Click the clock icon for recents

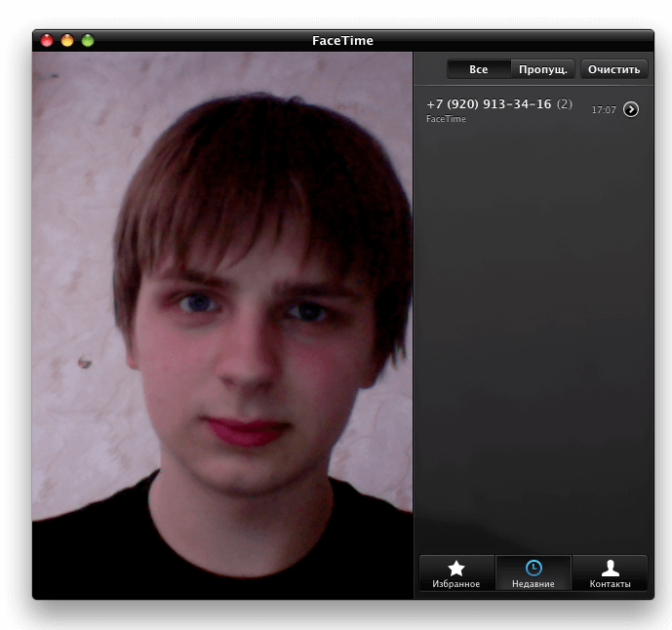[x=534, y=568]
